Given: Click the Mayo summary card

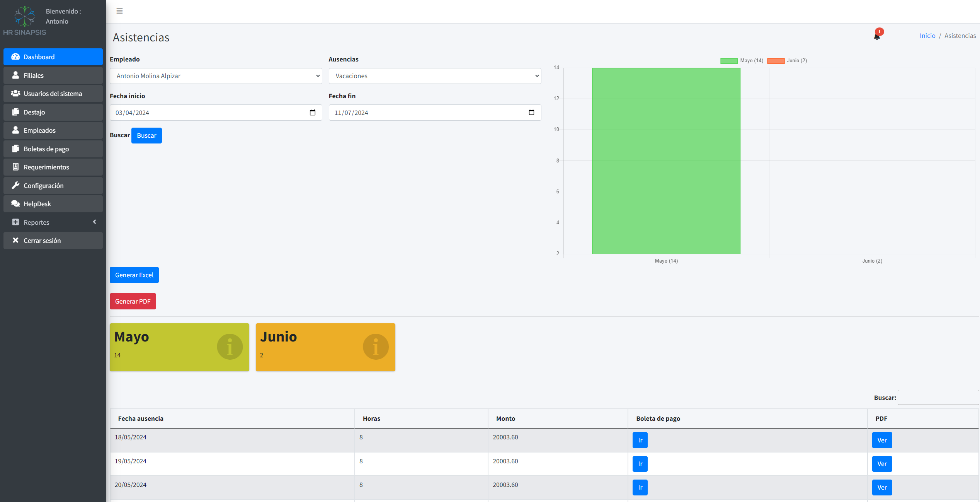Looking at the screenshot, I should tap(179, 347).
